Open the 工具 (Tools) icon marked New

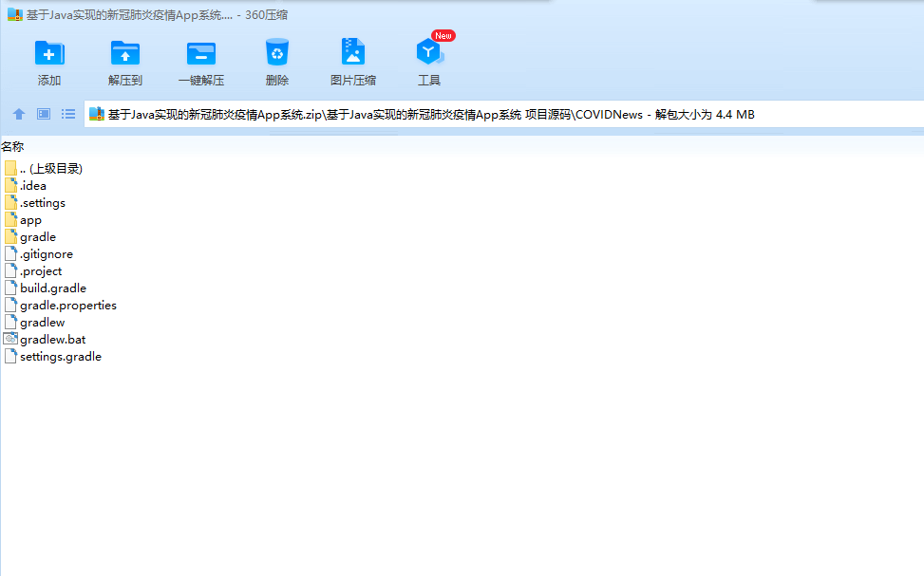click(429, 52)
